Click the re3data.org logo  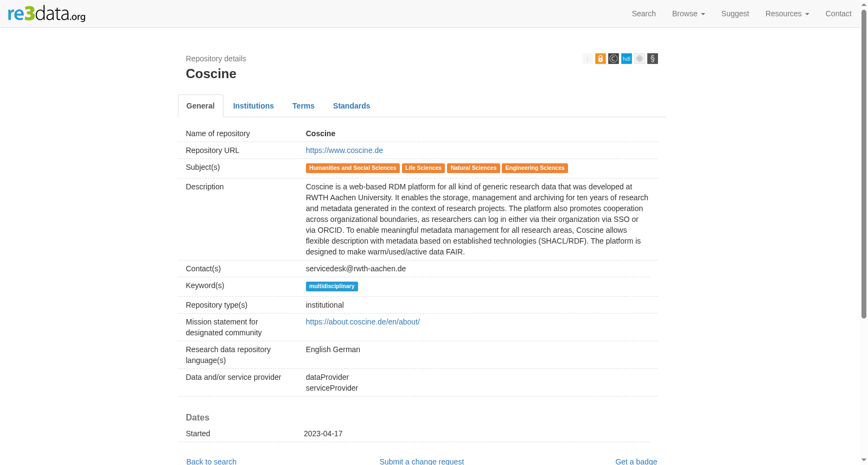(x=47, y=14)
